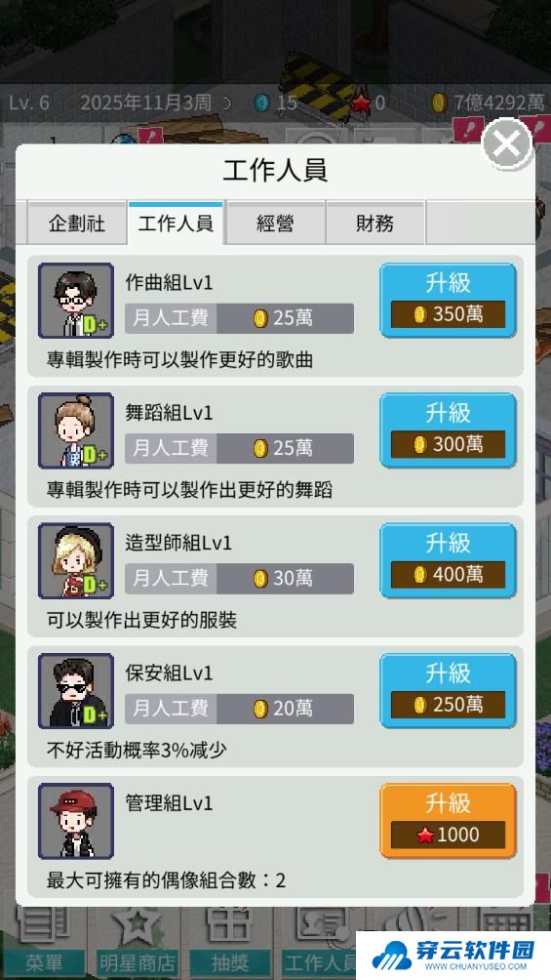Viewport: 551px width, 980px height.
Task: Upgrade 舞蹈組 for 300萬 coins
Action: coord(448,430)
